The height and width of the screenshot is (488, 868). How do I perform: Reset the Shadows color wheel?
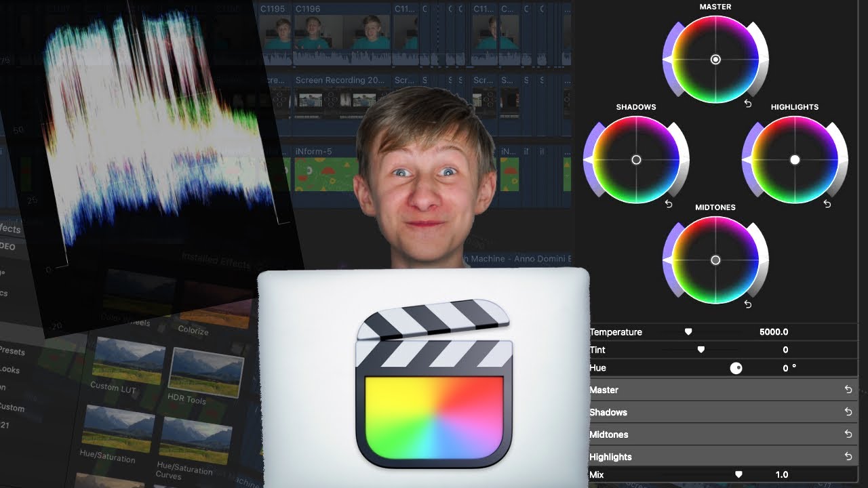click(669, 204)
